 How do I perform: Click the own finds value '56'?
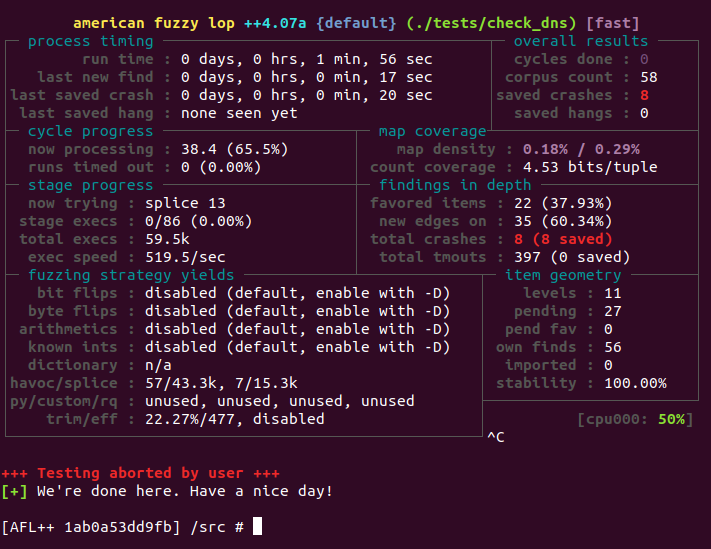[613, 347]
